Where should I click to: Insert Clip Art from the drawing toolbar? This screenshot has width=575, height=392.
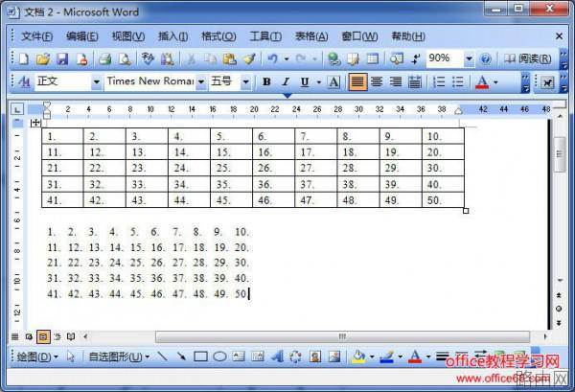pyautogui.click(x=315, y=357)
